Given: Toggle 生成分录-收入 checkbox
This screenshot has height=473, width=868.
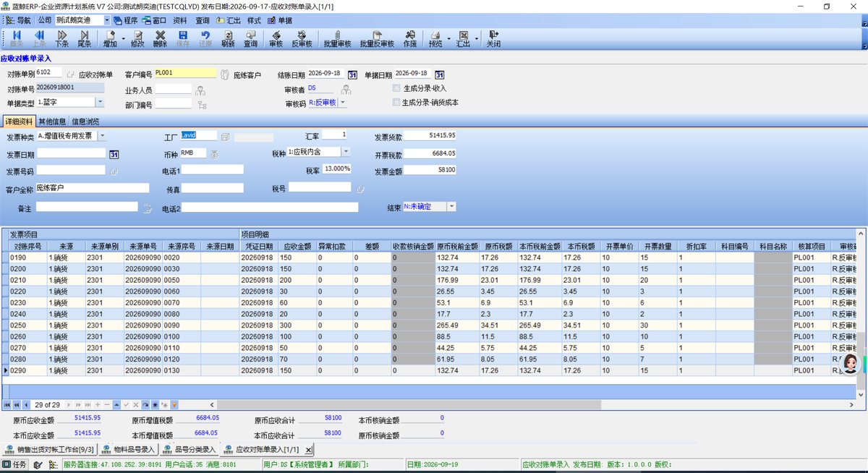Looking at the screenshot, I should [x=396, y=88].
